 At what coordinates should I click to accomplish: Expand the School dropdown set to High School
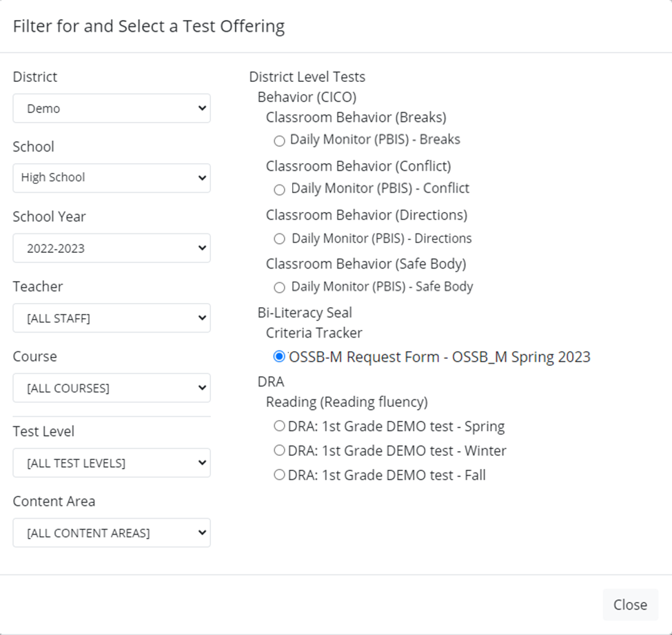pos(112,178)
